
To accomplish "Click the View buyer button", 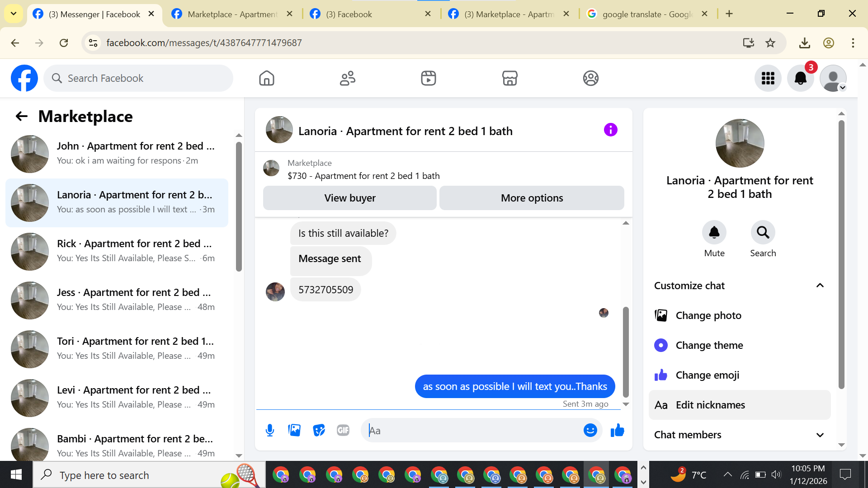I will (x=349, y=198).
